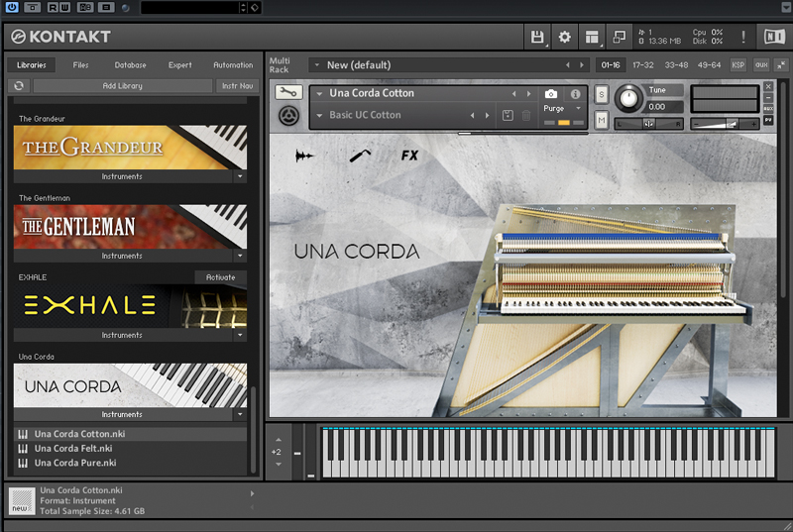793x532 pixels.
Task: Click the instrument minimize minus button
Action: (x=768, y=97)
